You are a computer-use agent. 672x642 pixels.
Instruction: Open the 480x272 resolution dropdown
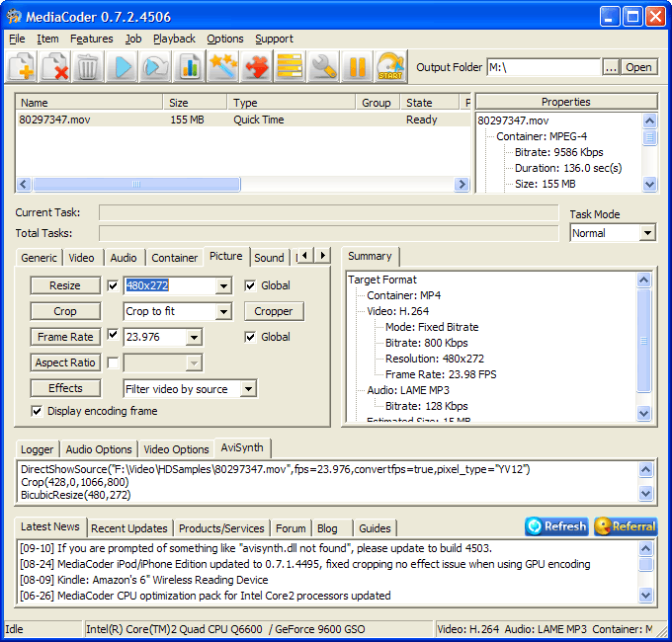click(223, 286)
